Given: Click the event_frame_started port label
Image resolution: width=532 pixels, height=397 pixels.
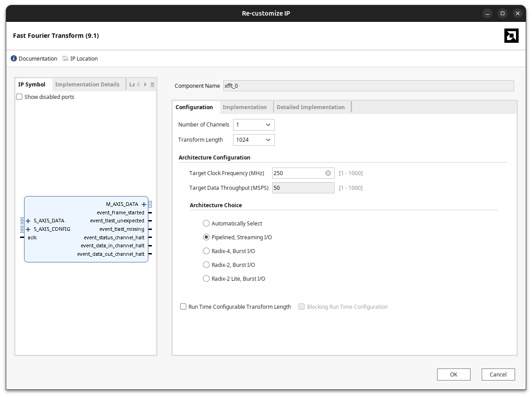Looking at the screenshot, I should 120,213.
